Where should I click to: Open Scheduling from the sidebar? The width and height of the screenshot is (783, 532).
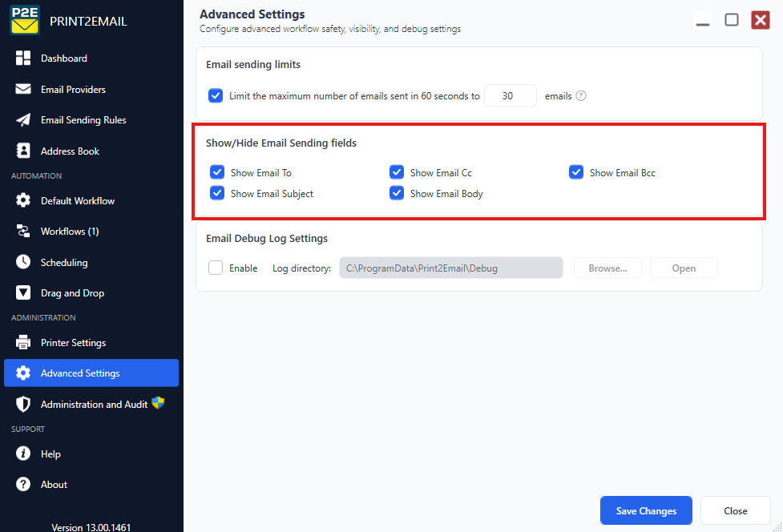point(91,263)
